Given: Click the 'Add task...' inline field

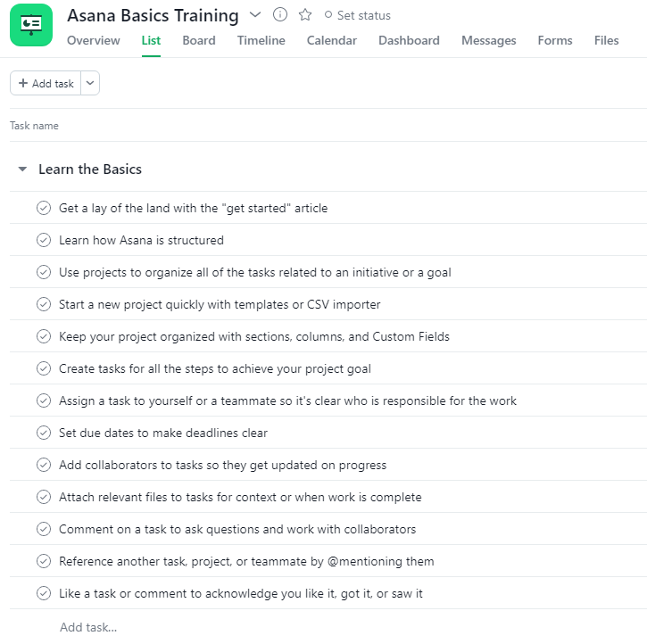Looking at the screenshot, I should (88, 627).
